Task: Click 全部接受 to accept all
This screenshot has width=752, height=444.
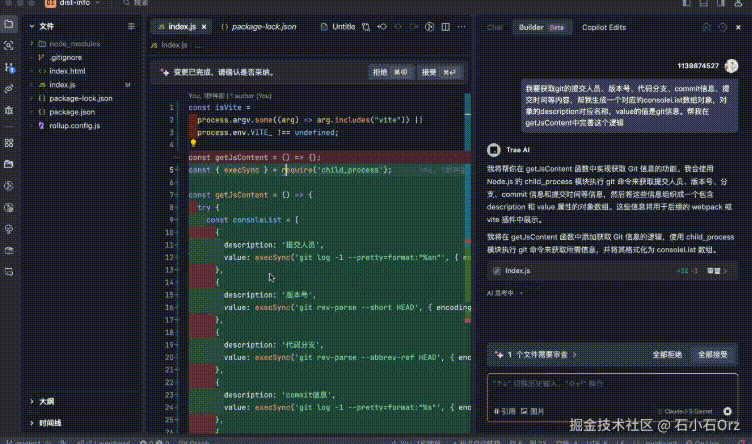Action: 712,354
